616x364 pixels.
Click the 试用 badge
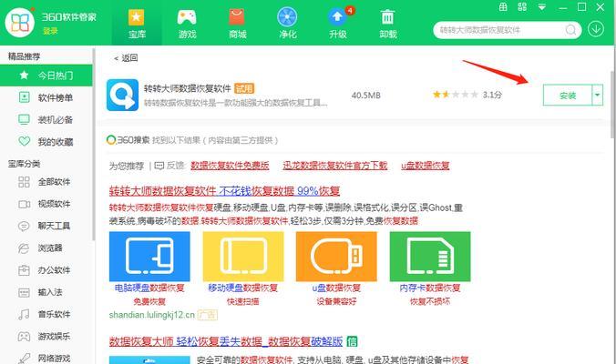click(x=244, y=88)
